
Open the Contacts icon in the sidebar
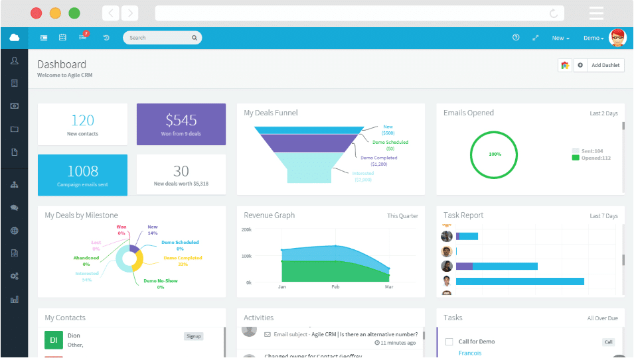tap(14, 60)
